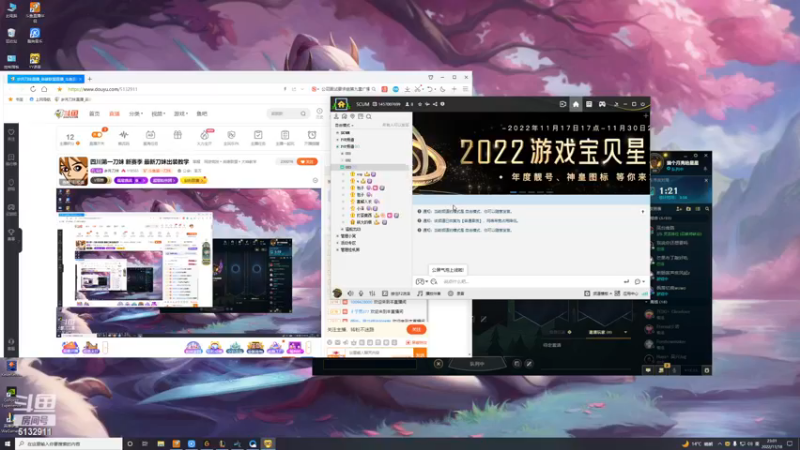Click the Douyu logo in site header

click(x=67, y=114)
